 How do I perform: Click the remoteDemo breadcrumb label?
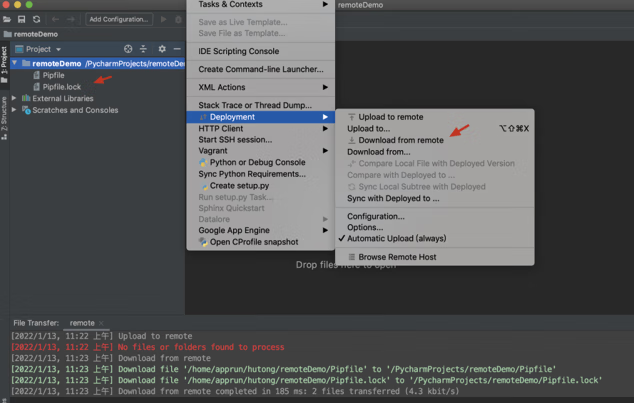[36, 34]
